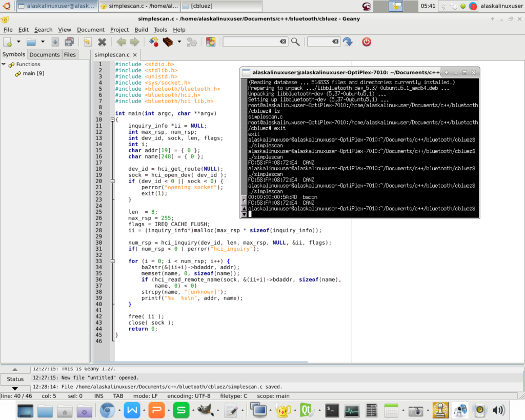Navigate back with the left green arrow
The image size is (525, 420).
tap(121, 42)
